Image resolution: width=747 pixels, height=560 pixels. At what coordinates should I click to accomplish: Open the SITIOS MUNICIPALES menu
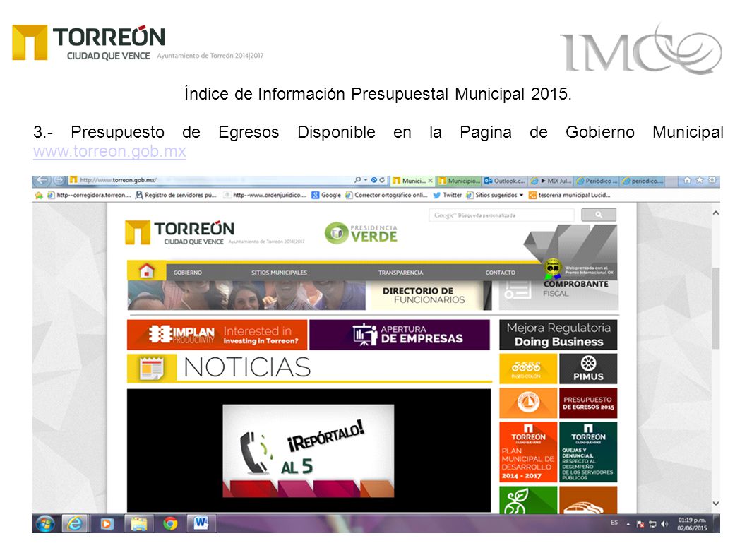tap(279, 273)
